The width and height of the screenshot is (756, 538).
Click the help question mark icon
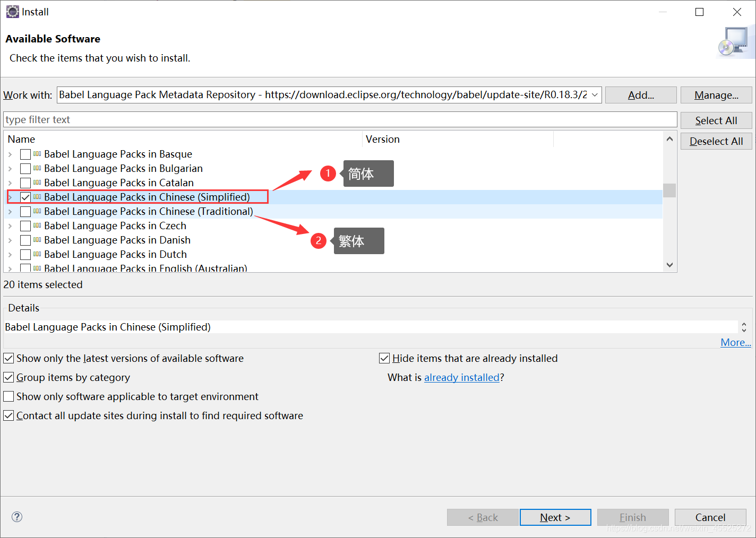click(17, 517)
